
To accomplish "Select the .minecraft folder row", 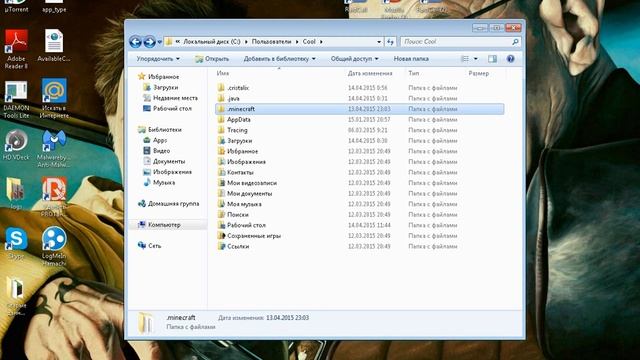I will pyautogui.click(x=360, y=109).
